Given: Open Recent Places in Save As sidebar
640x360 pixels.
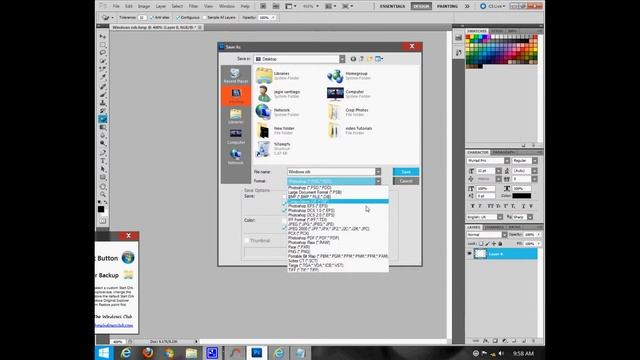Looking at the screenshot, I should click(x=236, y=76).
